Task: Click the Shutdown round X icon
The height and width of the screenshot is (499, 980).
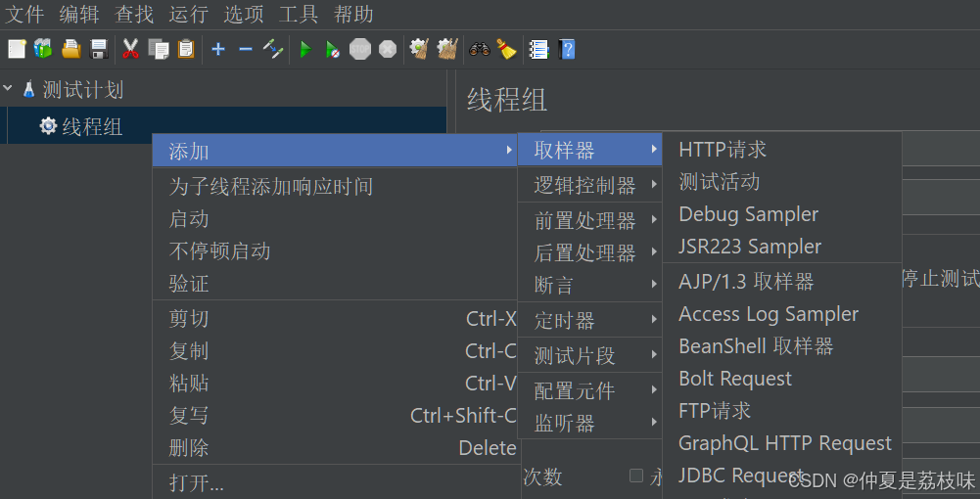Action: pyautogui.click(x=388, y=49)
